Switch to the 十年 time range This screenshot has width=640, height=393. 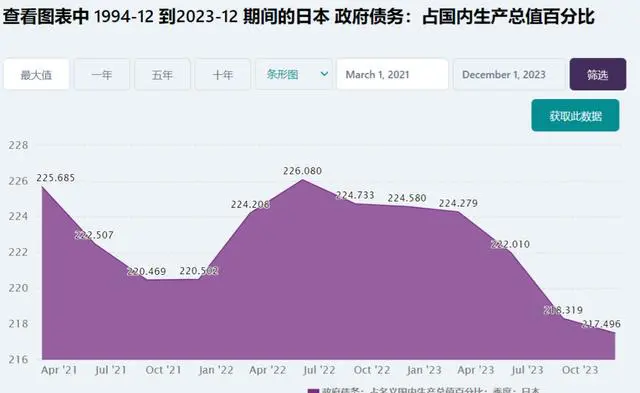point(222,74)
